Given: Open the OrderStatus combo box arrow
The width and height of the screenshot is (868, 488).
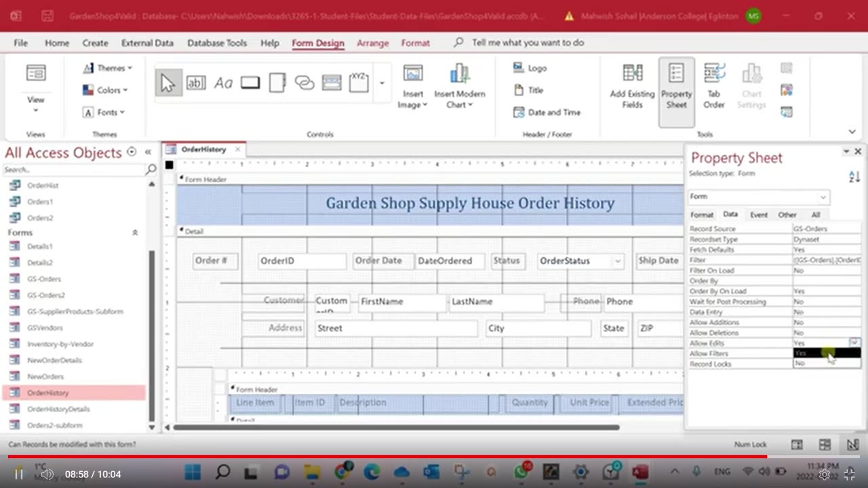Looking at the screenshot, I should tap(618, 261).
